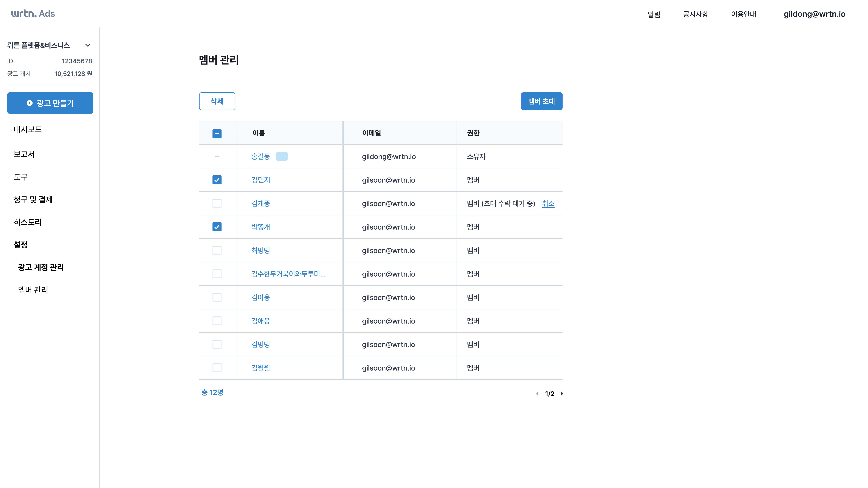Uncheck the 박똥개 row checkbox
868x488 pixels.
[x=217, y=227]
